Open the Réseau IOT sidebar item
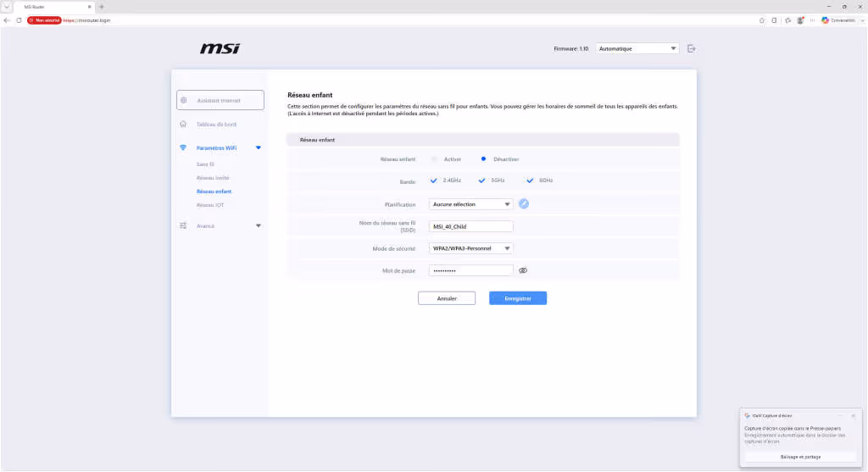Image resolution: width=868 pixels, height=472 pixels. click(x=210, y=205)
